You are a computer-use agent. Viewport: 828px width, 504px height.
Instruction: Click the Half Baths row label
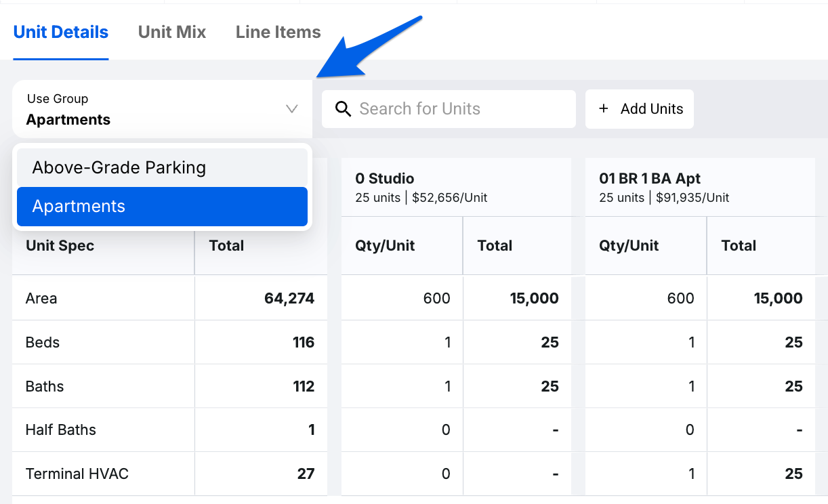61,429
